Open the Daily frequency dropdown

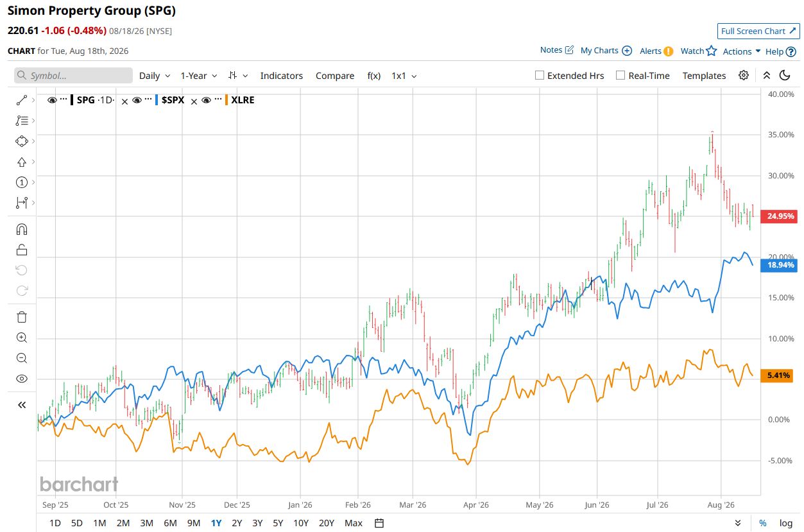(x=155, y=76)
